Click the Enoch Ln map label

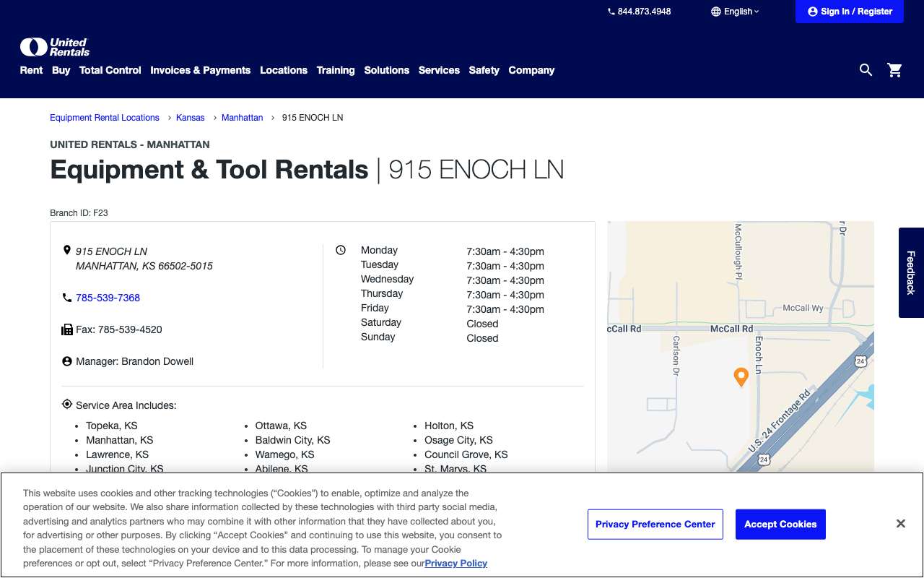coord(759,355)
